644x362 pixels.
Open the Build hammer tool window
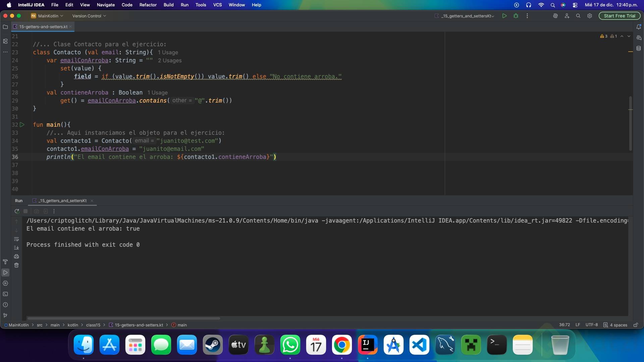[5, 262]
